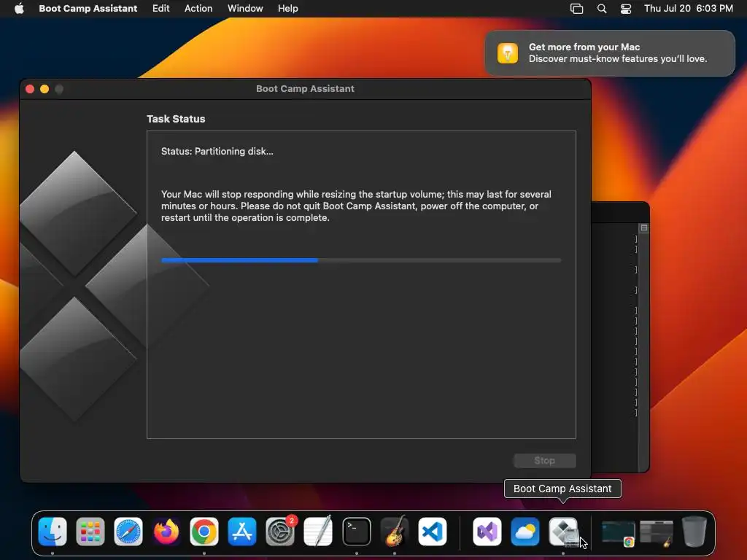Open the 'Get more from your Mac' notification
This screenshot has width=747, height=560.
(610, 52)
